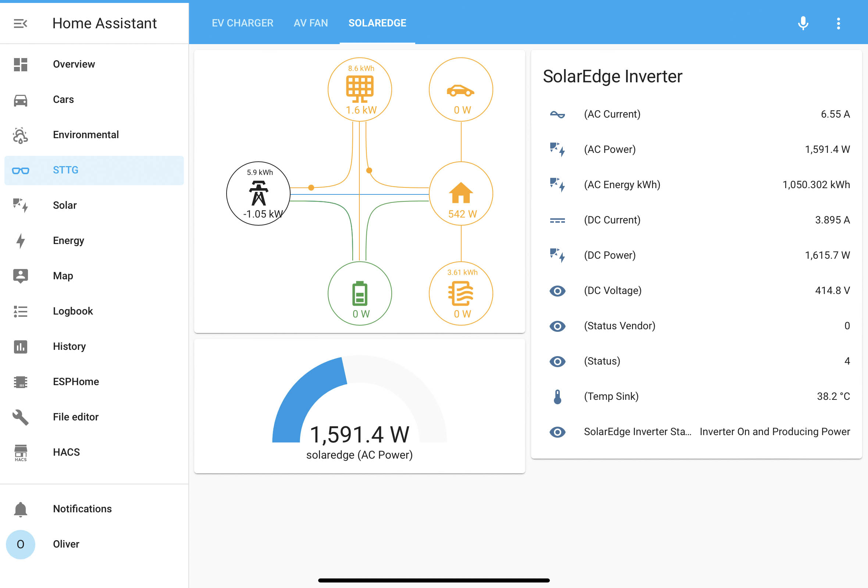This screenshot has height=588, width=868.
Task: Open Oliver's profile in the sidebar
Action: (x=94, y=544)
